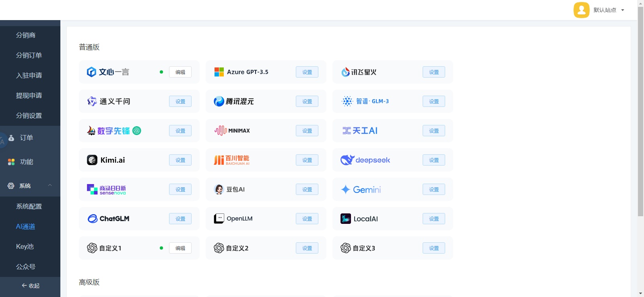Open 分销设置 in the sidebar
The image size is (644, 297).
point(29,116)
